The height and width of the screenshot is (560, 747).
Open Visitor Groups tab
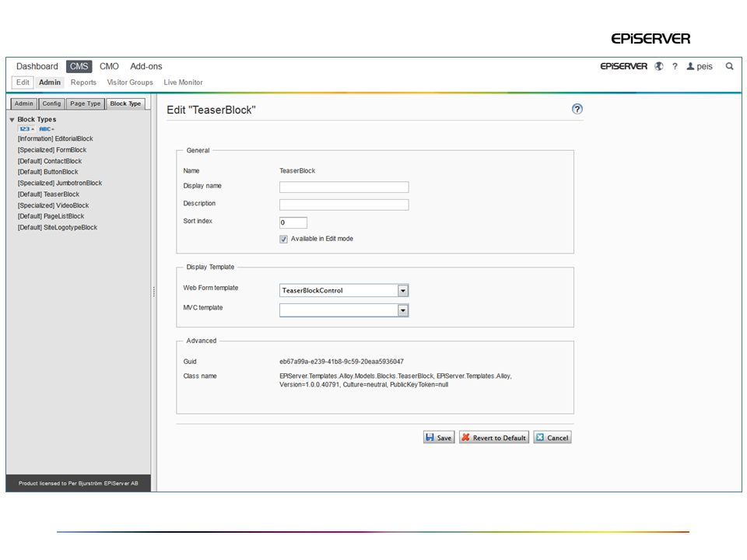coord(130,82)
